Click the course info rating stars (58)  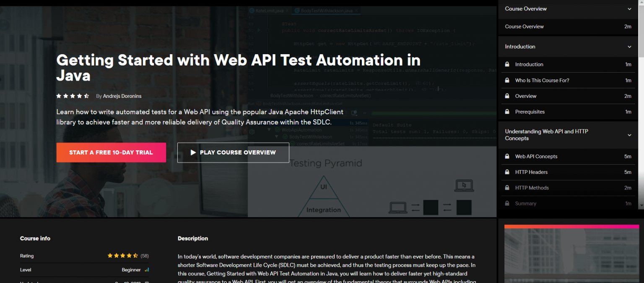[x=122, y=256]
